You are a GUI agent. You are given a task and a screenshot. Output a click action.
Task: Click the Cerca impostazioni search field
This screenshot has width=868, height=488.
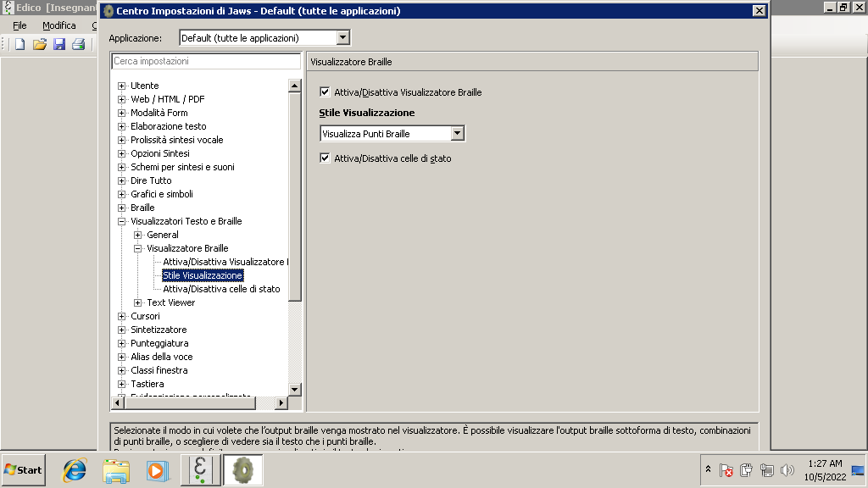tap(206, 61)
